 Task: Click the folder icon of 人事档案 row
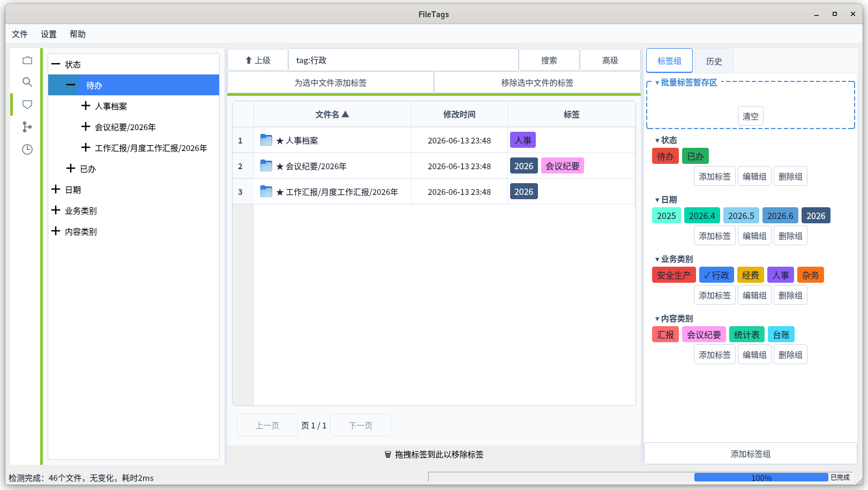pyautogui.click(x=266, y=140)
